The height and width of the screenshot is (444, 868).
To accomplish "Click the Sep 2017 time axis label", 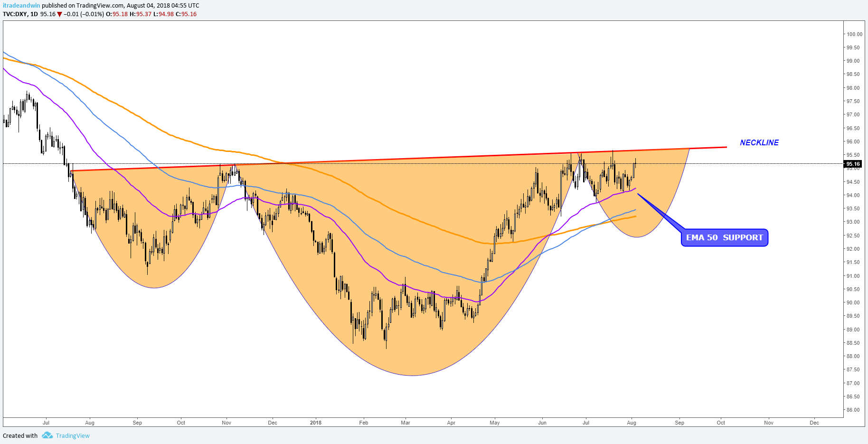I will (137, 423).
